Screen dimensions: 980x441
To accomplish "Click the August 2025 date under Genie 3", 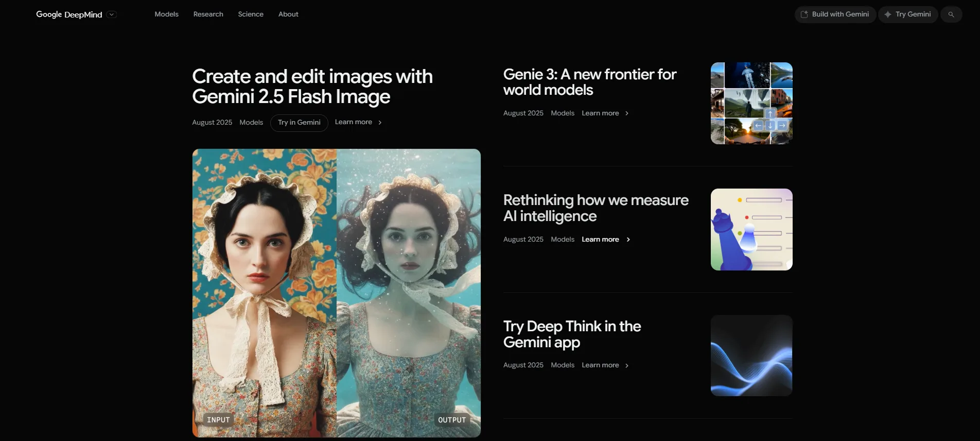I will [523, 113].
